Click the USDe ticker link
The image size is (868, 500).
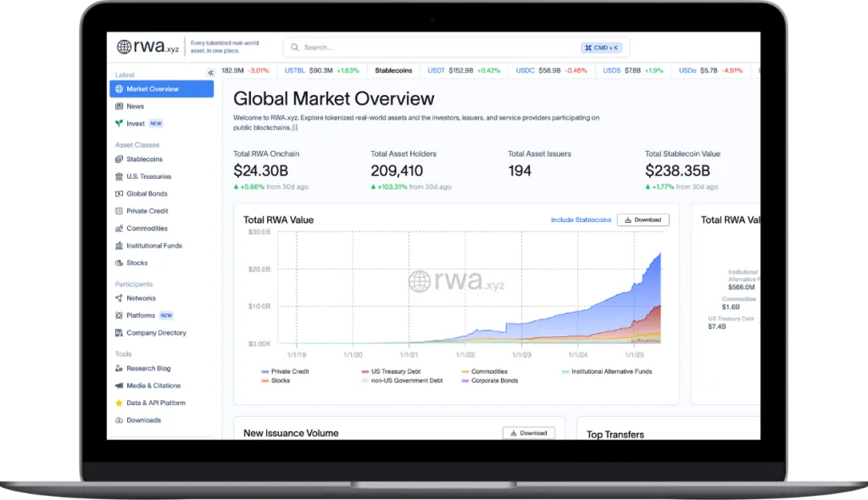687,70
